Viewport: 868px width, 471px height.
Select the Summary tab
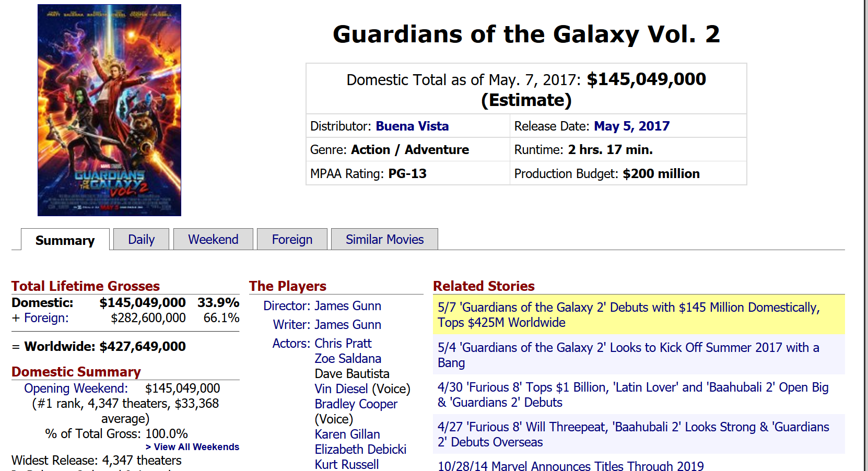[65, 240]
